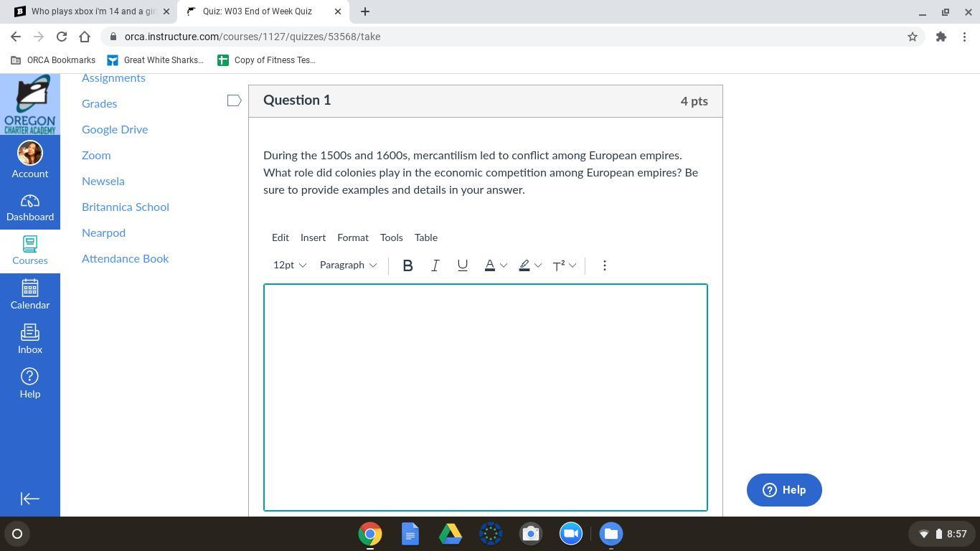This screenshot has height=551, width=980.
Task: Click the Oregon Charter Academy logo
Action: pos(30,104)
